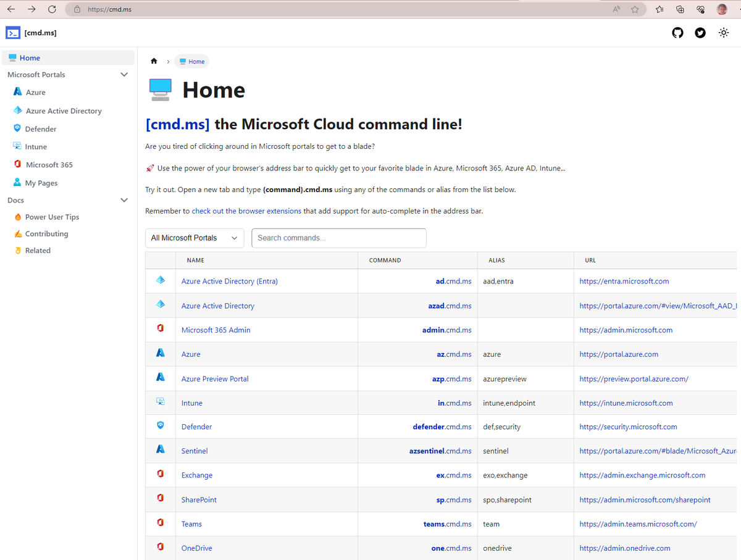This screenshot has height=560, width=741.
Task: Open the OneDrive name link
Action: coord(197,548)
